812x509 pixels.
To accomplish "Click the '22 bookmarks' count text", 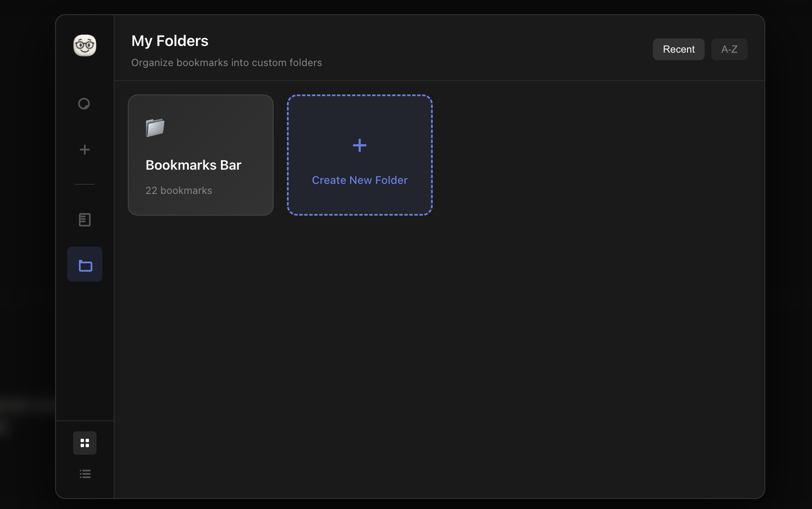I will [x=179, y=191].
